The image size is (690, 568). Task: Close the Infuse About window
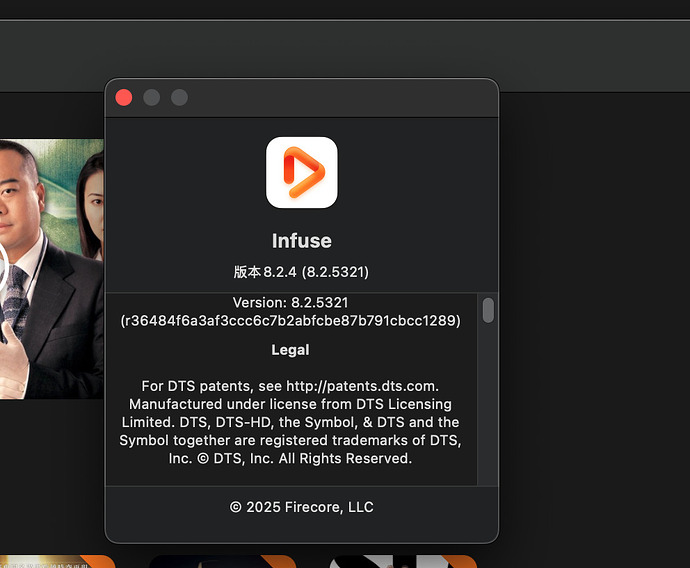tap(124, 97)
